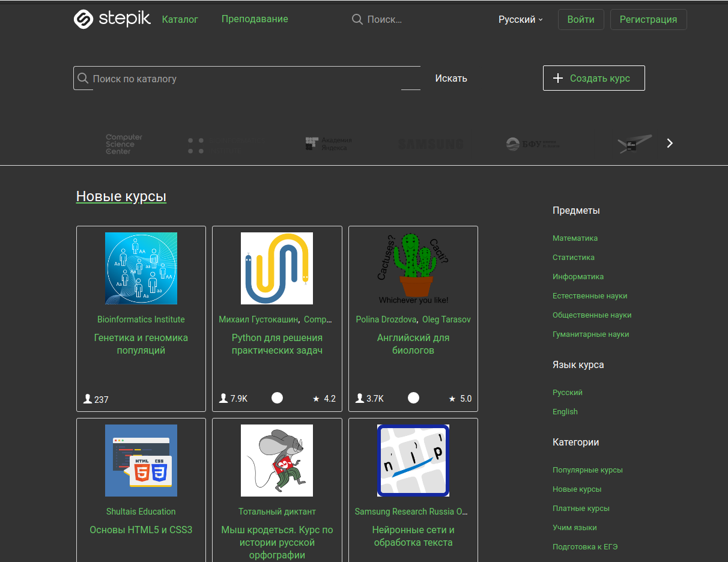Go to the Преподавание menu item
The height and width of the screenshot is (562, 728).
point(255,19)
